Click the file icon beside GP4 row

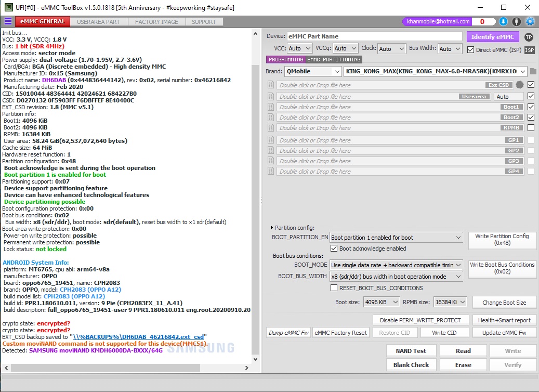point(270,171)
